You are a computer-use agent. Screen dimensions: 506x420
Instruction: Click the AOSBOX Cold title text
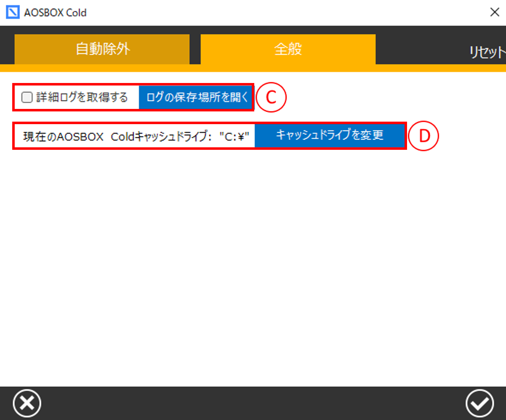[x=55, y=12]
